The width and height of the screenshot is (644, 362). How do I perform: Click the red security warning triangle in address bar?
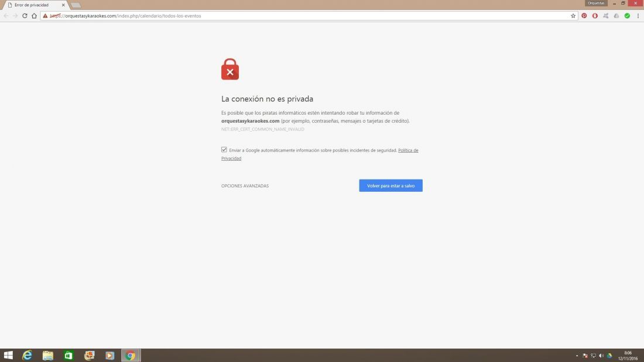click(x=45, y=16)
